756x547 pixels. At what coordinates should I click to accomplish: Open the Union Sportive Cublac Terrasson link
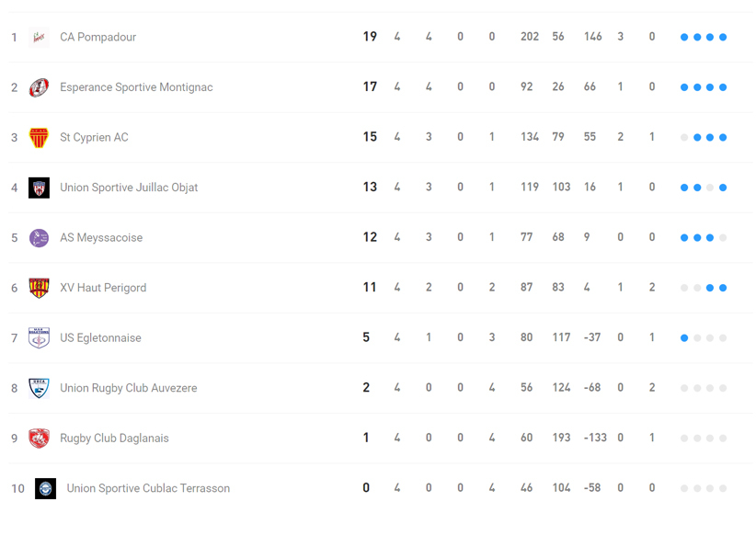[x=148, y=488]
